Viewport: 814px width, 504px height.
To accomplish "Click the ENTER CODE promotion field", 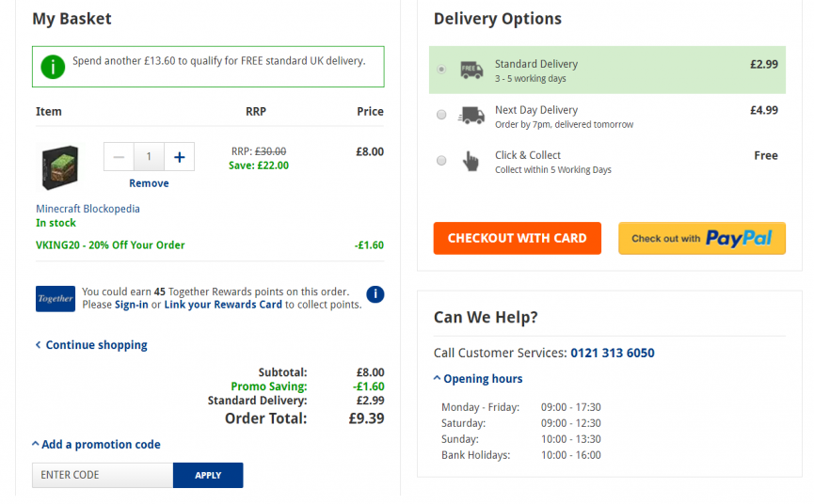I will (103, 475).
